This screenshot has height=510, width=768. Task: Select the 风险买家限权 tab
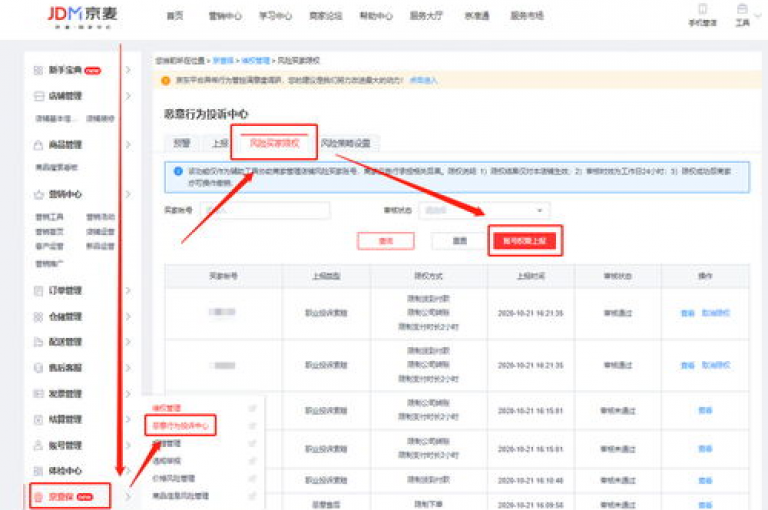click(274, 143)
